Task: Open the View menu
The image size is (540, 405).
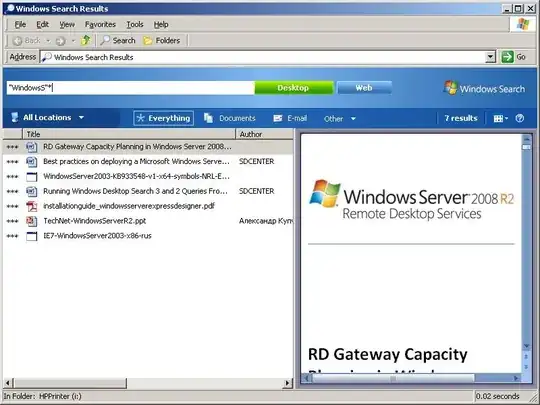Action: 67,24
